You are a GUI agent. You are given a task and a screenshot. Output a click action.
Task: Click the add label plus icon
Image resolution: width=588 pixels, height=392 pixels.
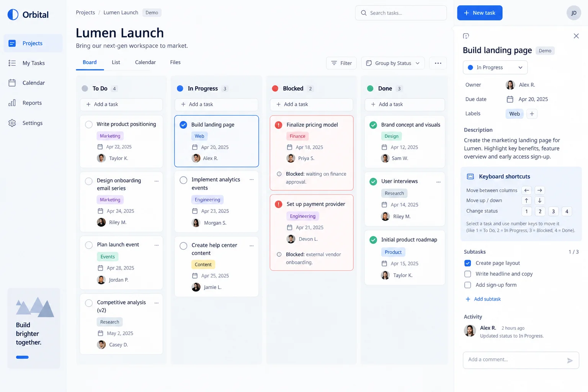[532, 114]
